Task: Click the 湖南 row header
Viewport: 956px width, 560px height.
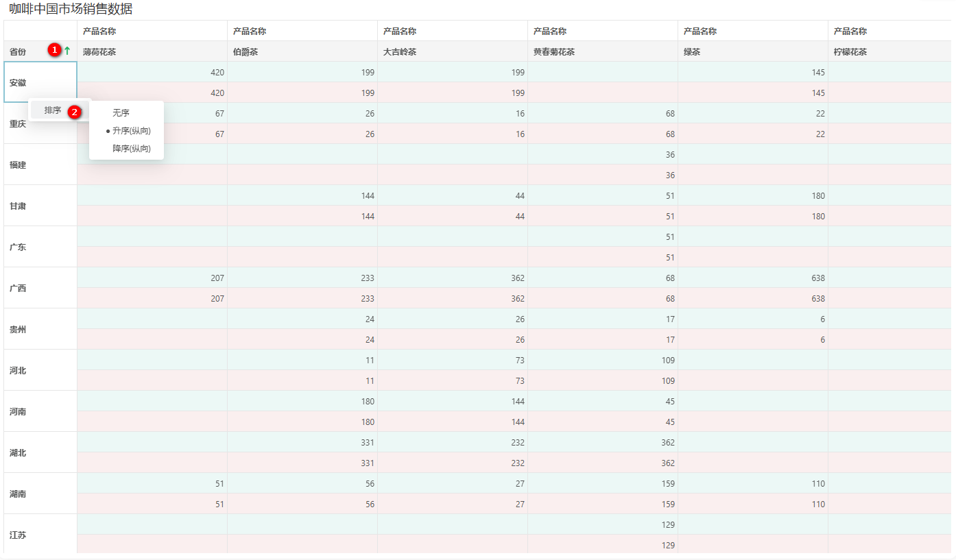Action: coord(40,494)
